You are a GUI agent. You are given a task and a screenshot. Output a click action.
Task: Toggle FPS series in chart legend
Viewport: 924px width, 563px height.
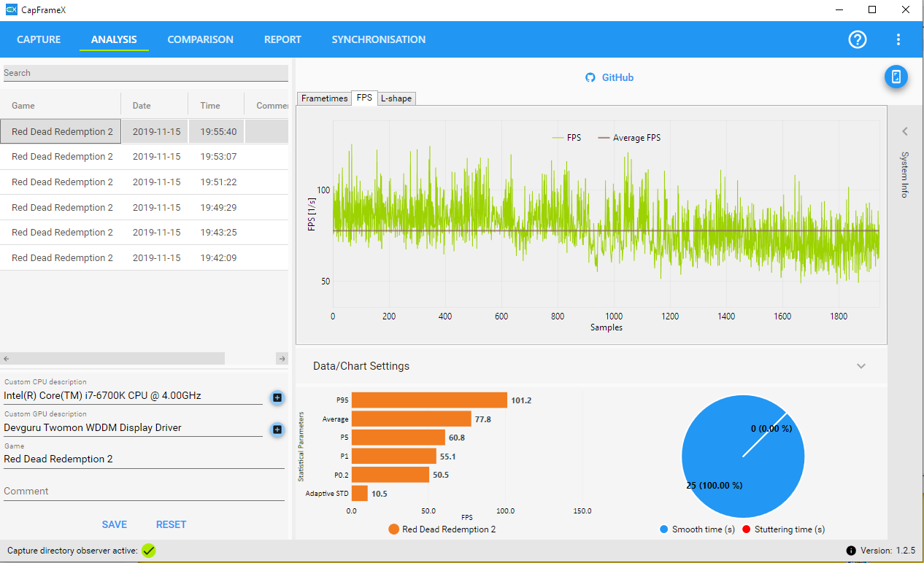[566, 138]
